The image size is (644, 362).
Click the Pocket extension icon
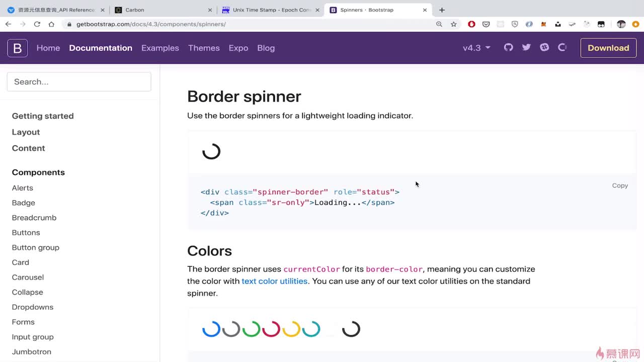pyautogui.click(x=486, y=24)
